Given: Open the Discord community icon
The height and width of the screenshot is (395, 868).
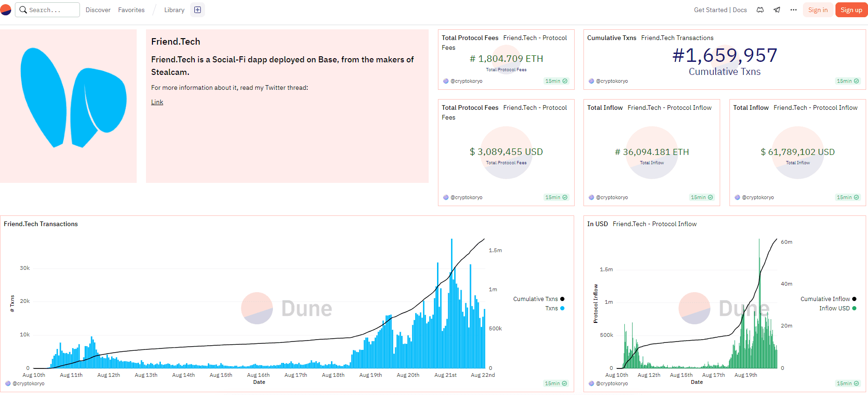Looking at the screenshot, I should click(x=760, y=10).
